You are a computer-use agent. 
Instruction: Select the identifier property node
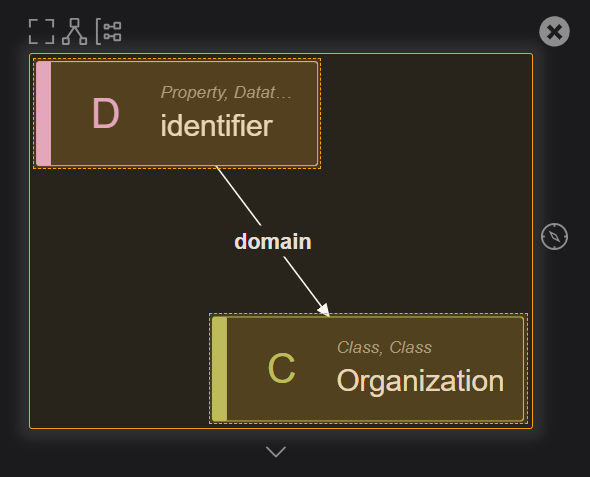click(x=177, y=113)
